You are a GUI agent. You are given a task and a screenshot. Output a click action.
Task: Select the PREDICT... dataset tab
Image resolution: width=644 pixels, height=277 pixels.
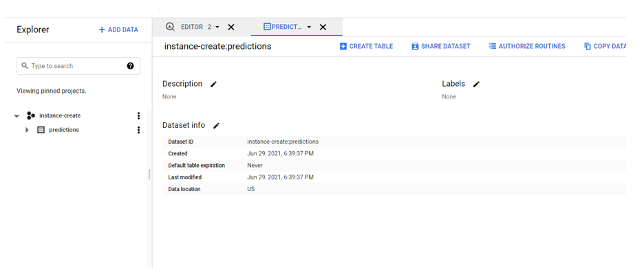(283, 27)
